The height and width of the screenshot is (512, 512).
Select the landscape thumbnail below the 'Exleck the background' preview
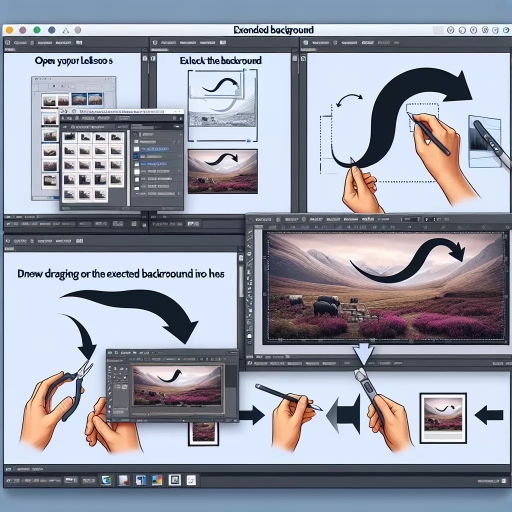(x=223, y=171)
